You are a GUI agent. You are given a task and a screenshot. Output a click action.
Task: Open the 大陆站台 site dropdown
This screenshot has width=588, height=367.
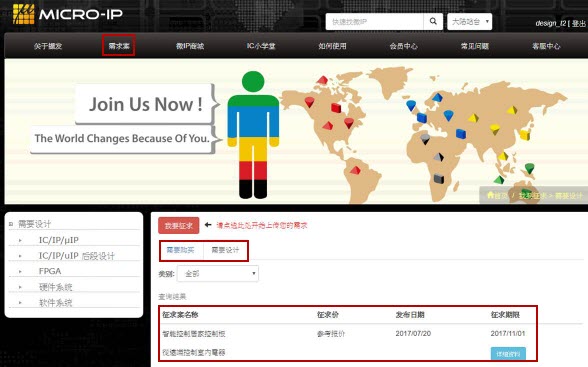470,22
